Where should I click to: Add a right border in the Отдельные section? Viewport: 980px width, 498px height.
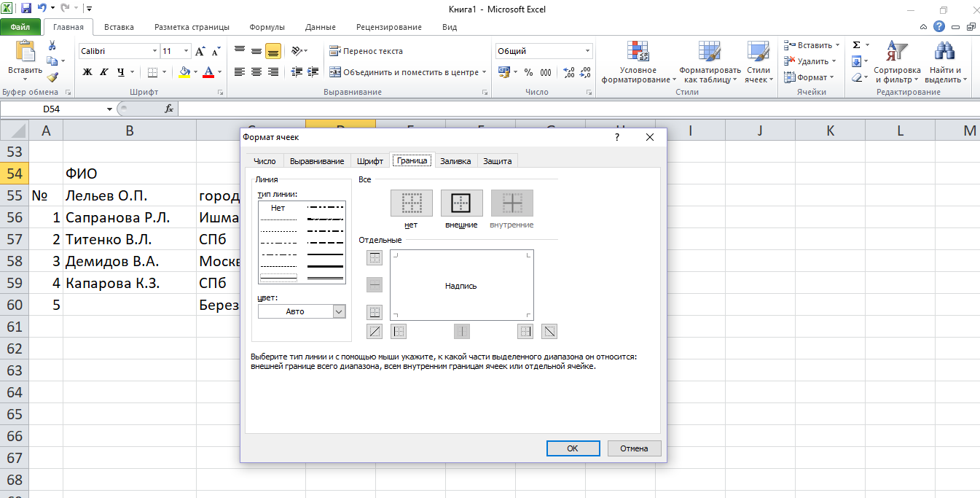525,332
